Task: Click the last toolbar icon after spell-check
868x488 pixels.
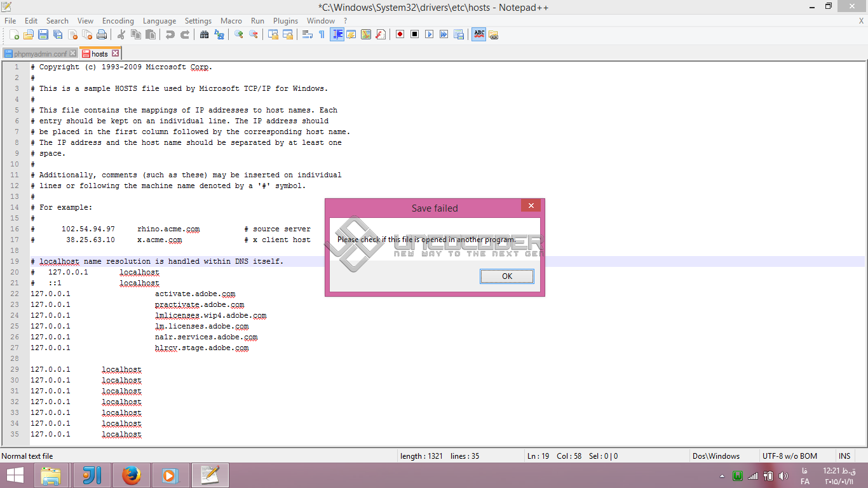Action: (x=493, y=34)
